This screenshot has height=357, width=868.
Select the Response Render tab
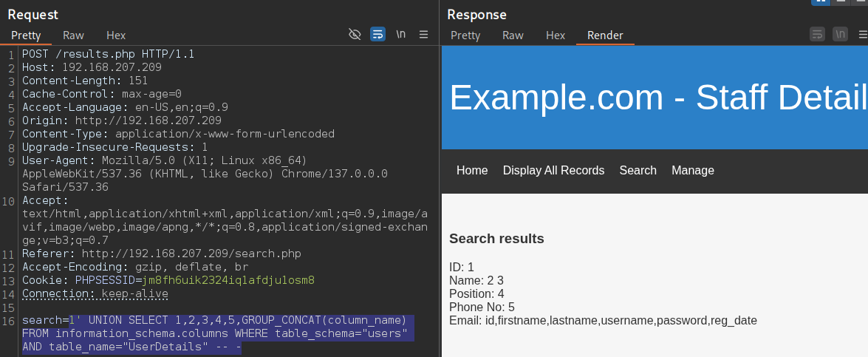pos(605,35)
